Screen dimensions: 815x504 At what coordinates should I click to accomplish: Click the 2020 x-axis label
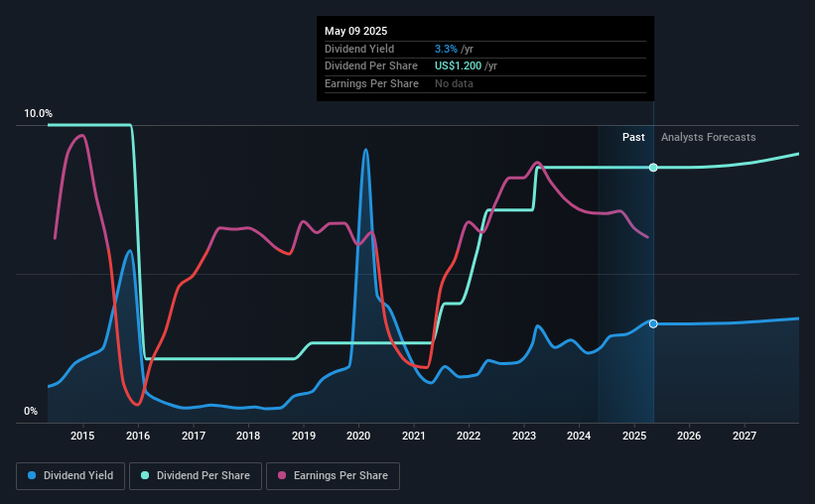358,436
